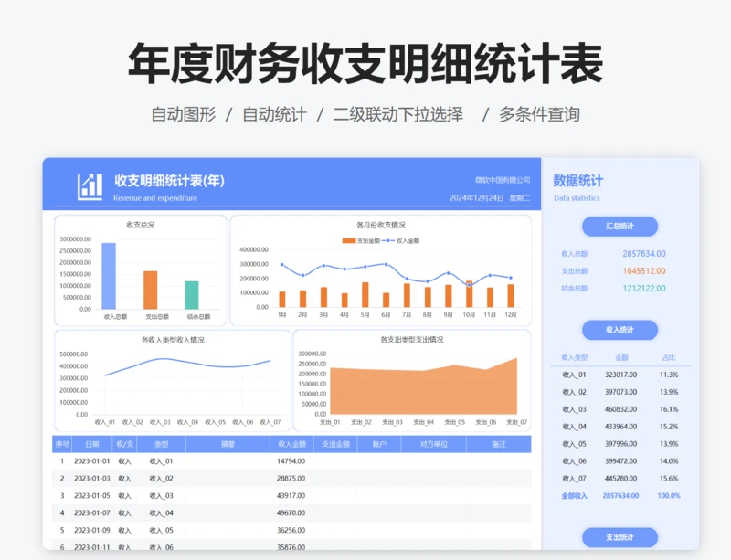Select the date cell 2023-01-05
The image size is (731, 560).
click(x=92, y=496)
